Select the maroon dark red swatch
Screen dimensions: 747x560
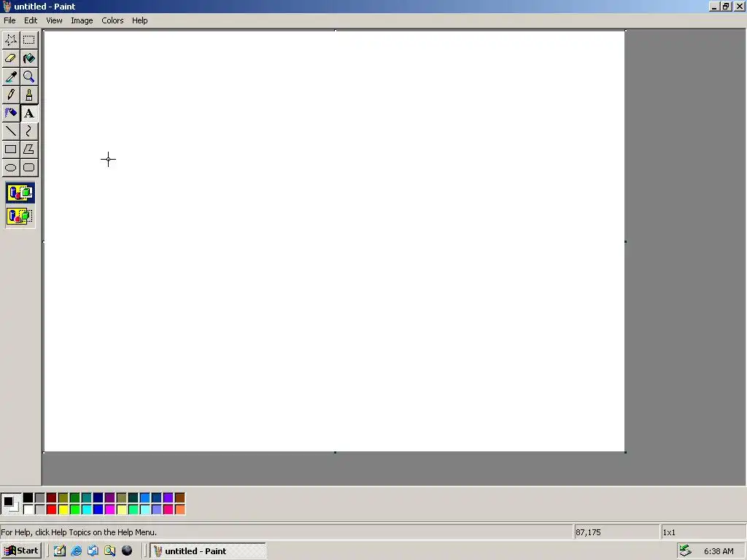(52, 498)
